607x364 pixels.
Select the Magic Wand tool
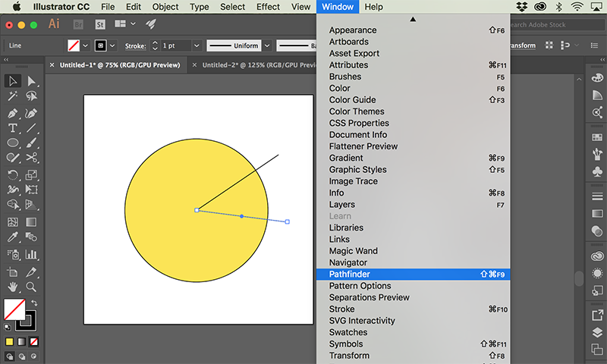[12, 96]
